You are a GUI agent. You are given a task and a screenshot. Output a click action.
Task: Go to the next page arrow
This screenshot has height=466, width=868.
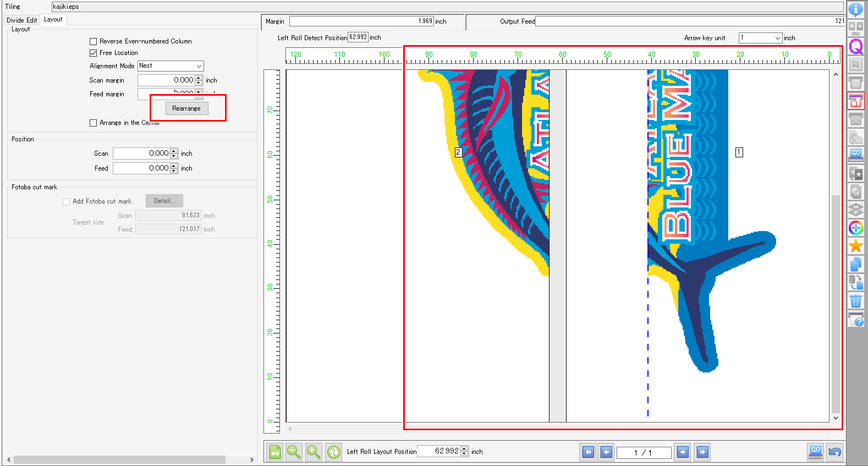tap(682, 452)
